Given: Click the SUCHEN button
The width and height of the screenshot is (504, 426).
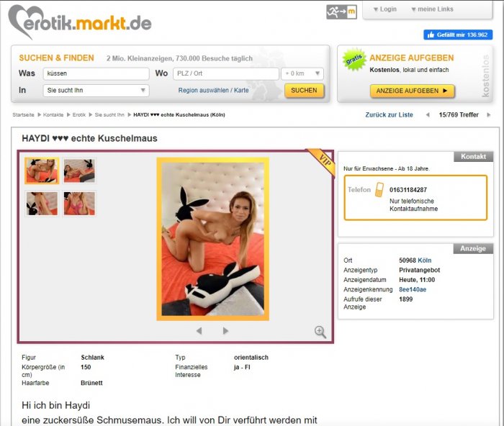Looking at the screenshot, I should click(304, 91).
